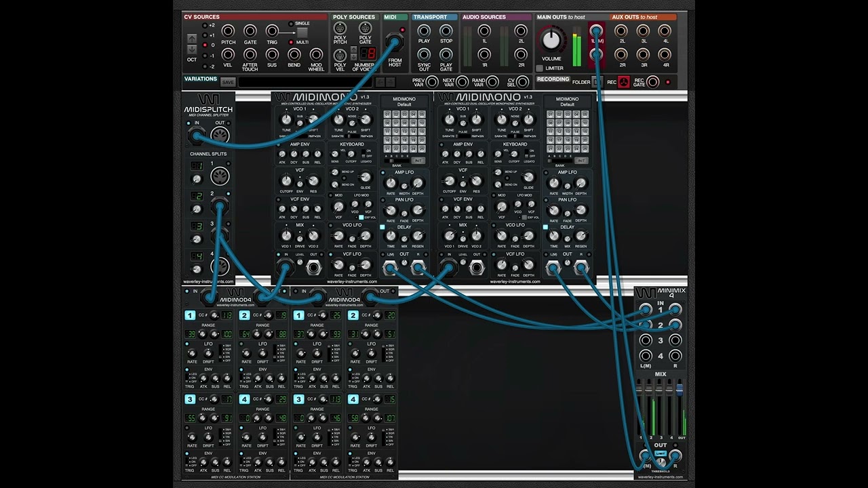Click the POLY PITCH jack

tap(340, 28)
